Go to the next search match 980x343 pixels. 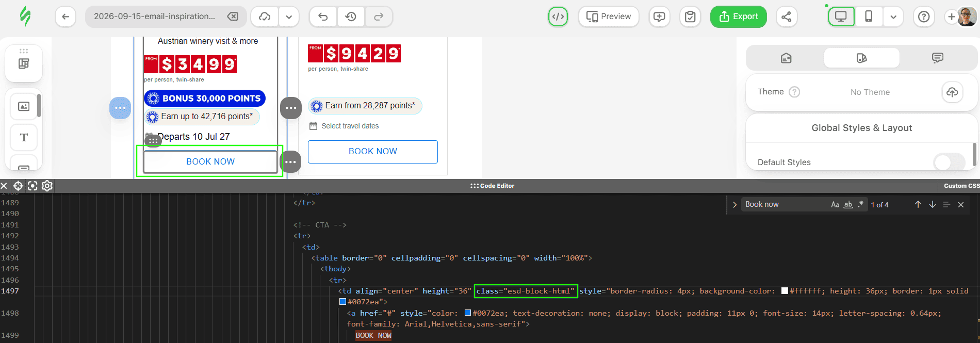click(x=933, y=205)
